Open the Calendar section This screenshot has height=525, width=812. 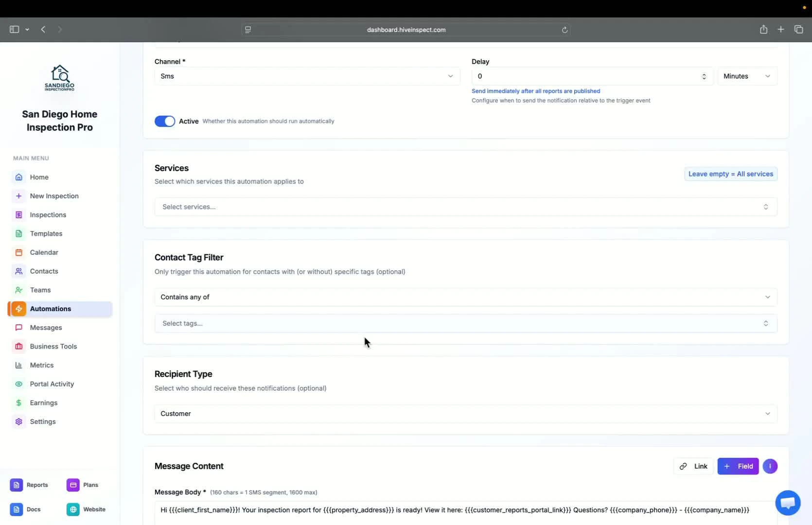click(x=43, y=252)
